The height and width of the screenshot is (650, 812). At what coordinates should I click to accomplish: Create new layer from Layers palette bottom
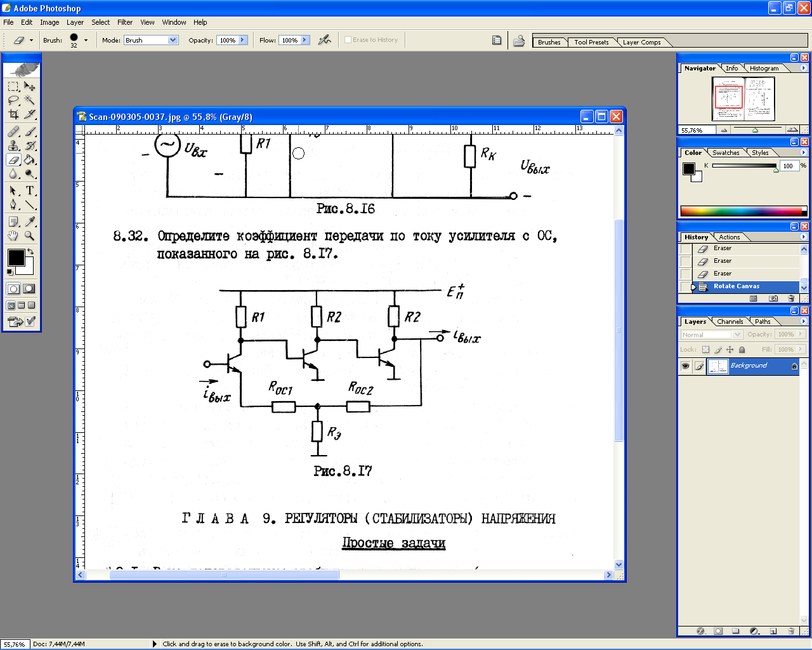(x=773, y=631)
